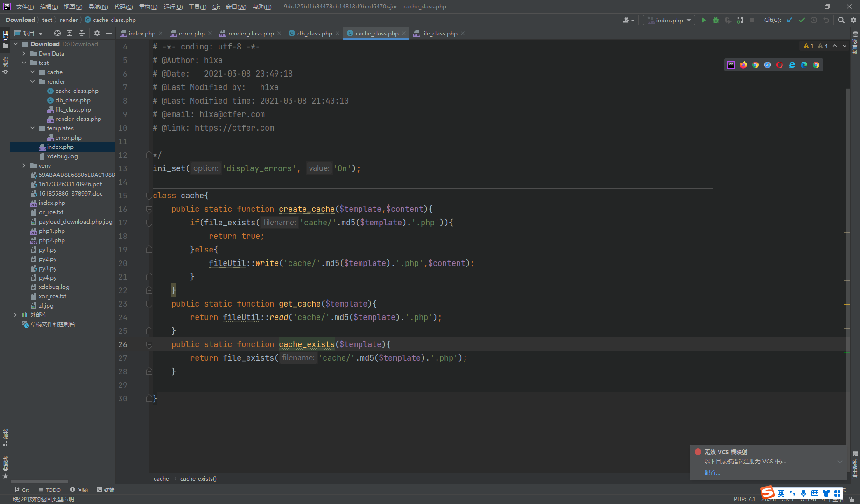Start debugging with the green bug icon
860x504 pixels.
(x=716, y=20)
